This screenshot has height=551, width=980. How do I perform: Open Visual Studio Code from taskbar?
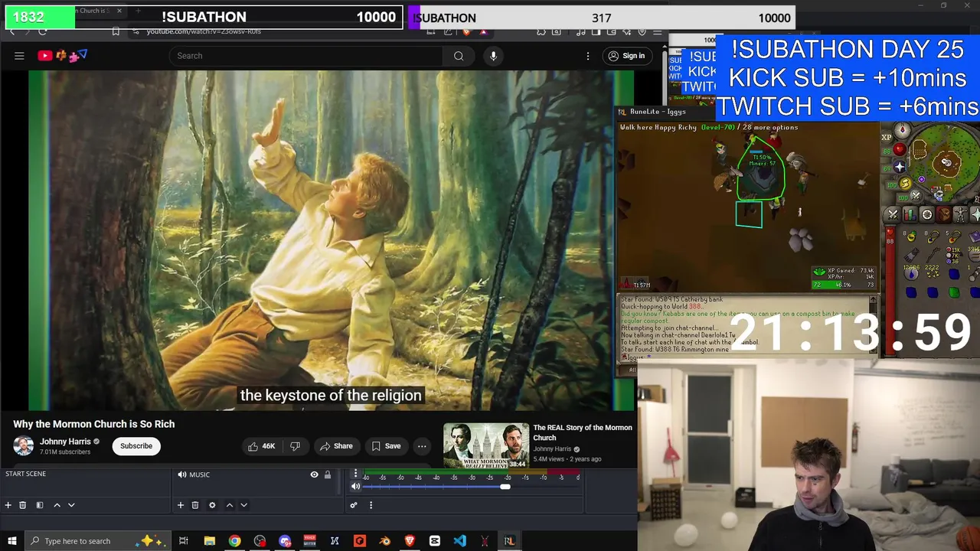point(459,541)
